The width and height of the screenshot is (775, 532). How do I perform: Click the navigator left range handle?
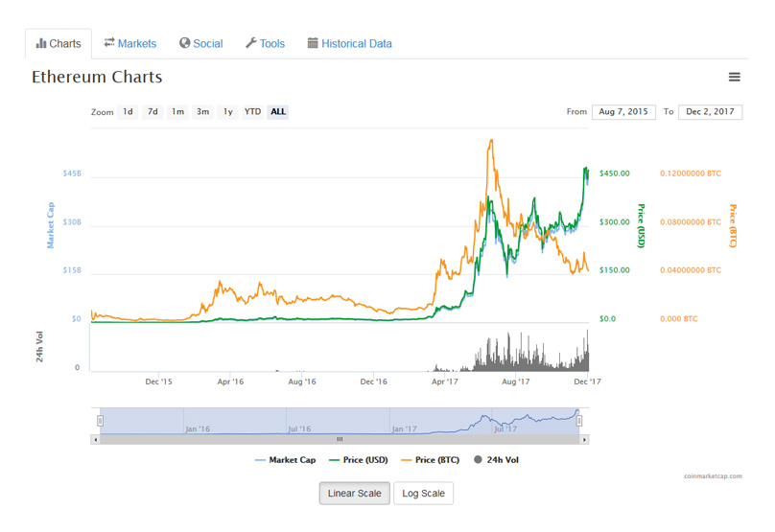click(x=101, y=421)
